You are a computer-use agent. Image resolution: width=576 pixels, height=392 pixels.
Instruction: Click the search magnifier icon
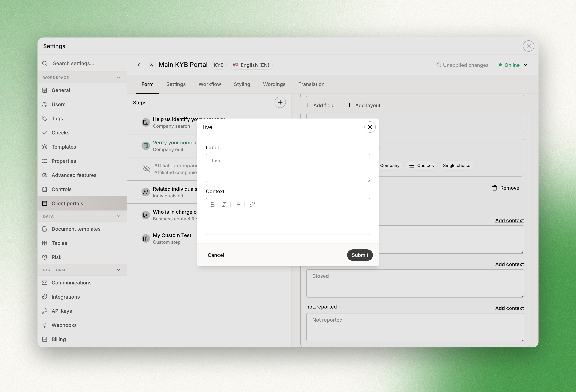(45, 64)
